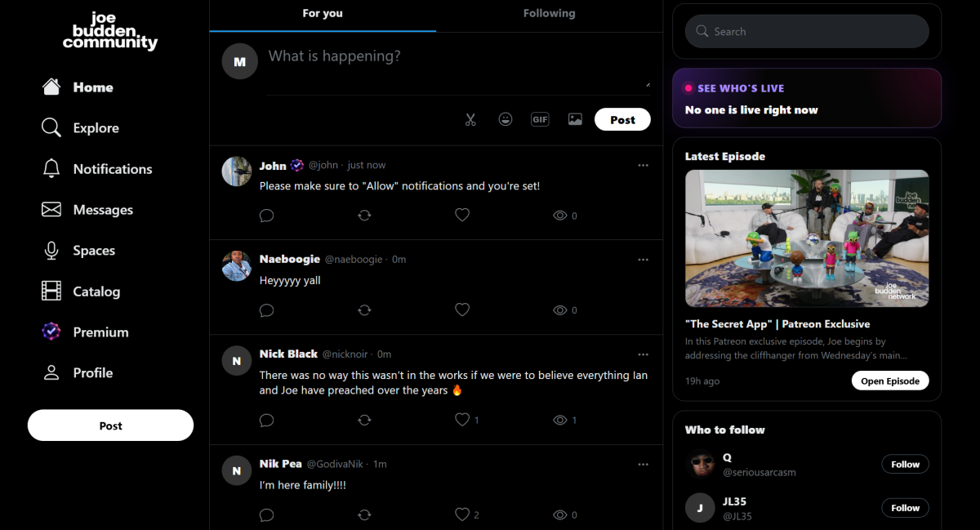Click the large Post button in sidebar
980x530 pixels.
pyautogui.click(x=110, y=425)
